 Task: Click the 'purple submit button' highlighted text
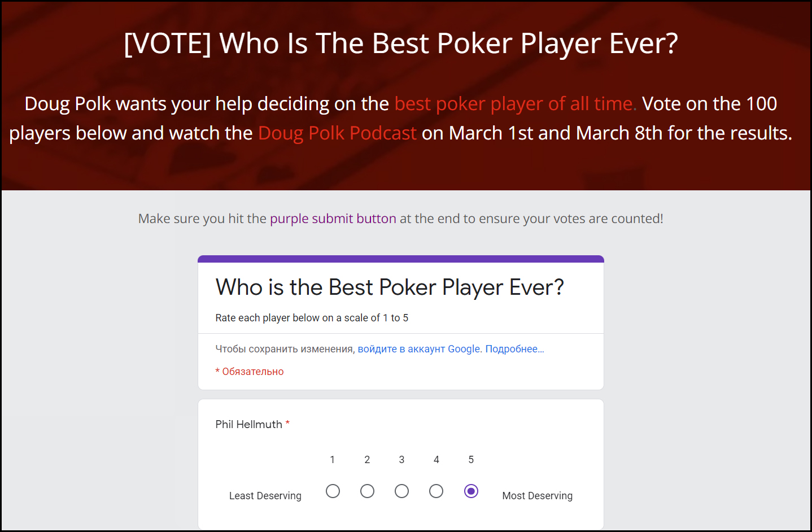point(333,219)
